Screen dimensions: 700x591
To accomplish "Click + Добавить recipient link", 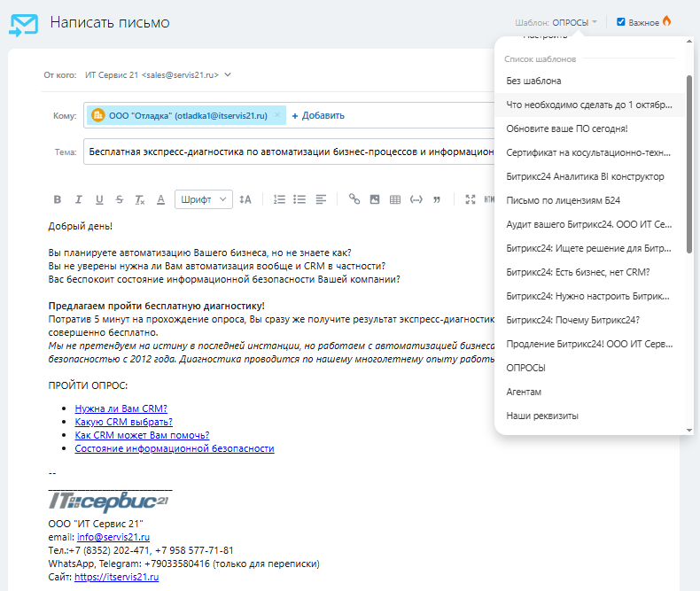I will pyautogui.click(x=318, y=115).
